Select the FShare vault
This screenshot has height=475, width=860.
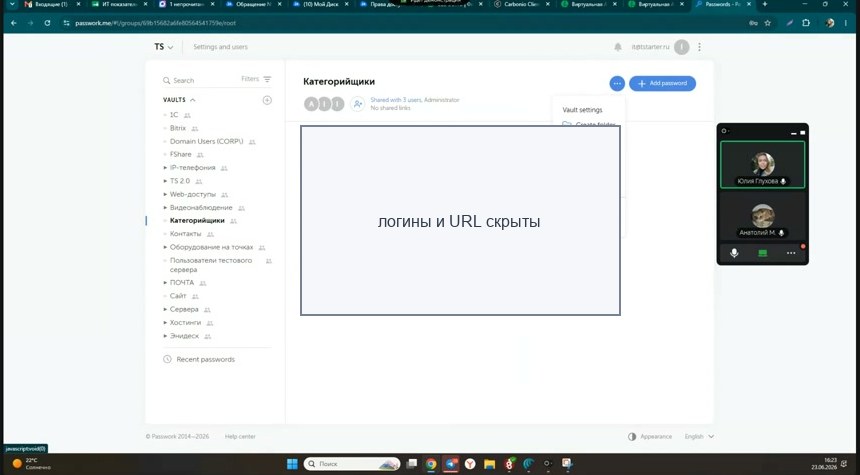[180, 154]
